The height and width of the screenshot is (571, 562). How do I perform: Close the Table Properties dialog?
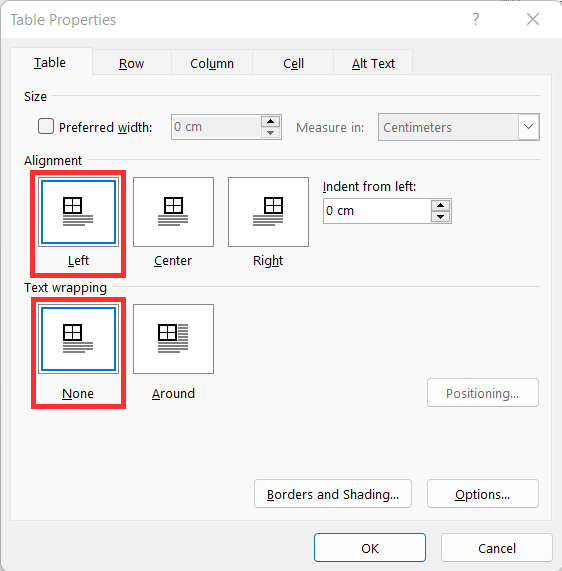click(x=532, y=19)
